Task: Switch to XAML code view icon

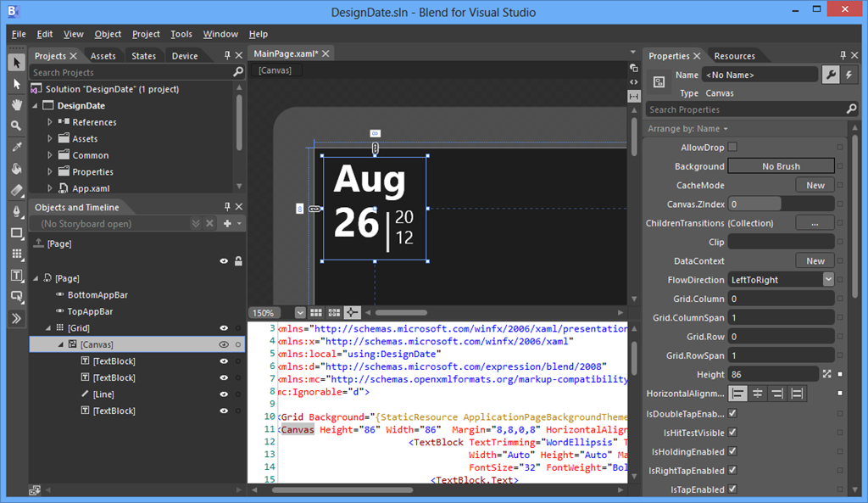Action: [634, 82]
